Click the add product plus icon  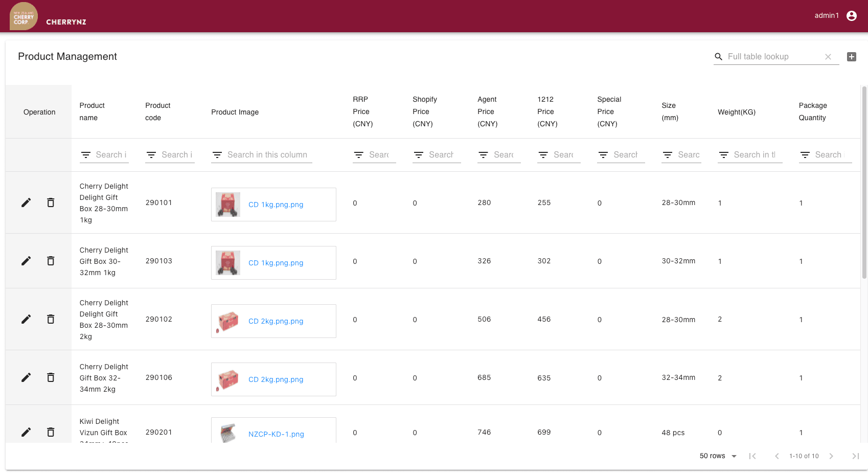(x=852, y=57)
